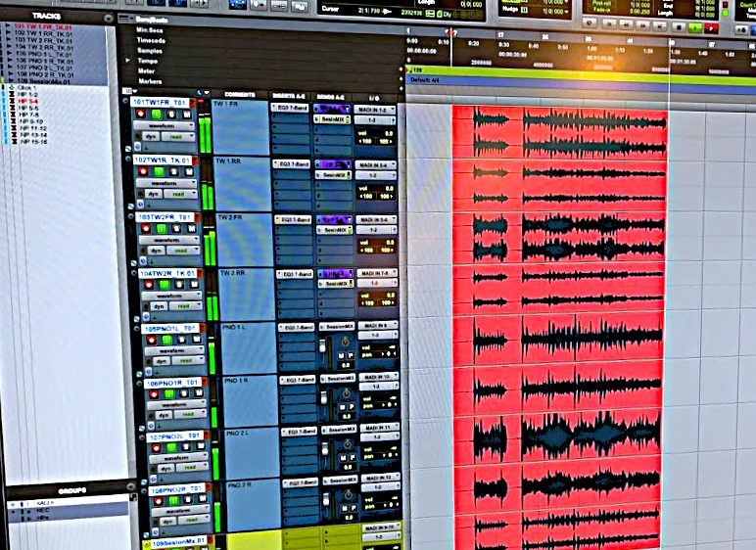Viewport: 756px width, 550px height.
Task: Solo the 102TW1R track
Action: click(x=171, y=171)
